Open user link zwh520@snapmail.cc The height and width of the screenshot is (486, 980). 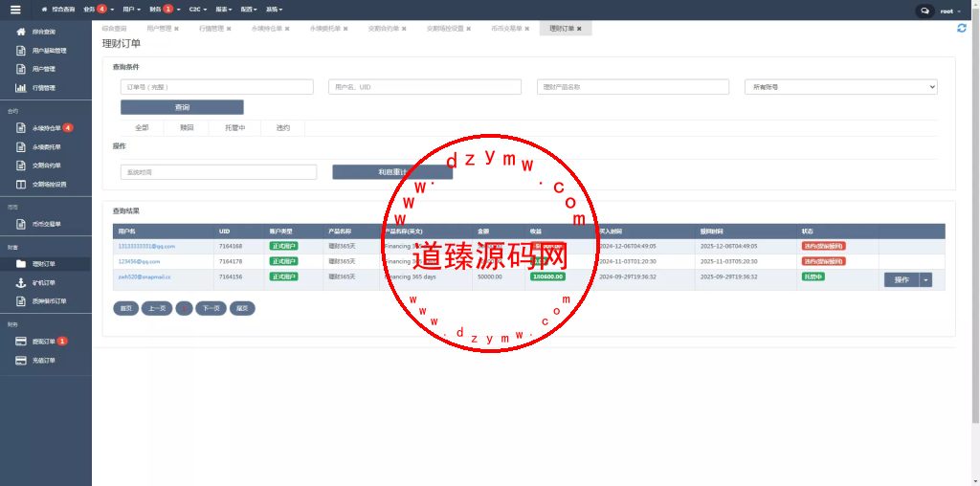tap(145, 276)
